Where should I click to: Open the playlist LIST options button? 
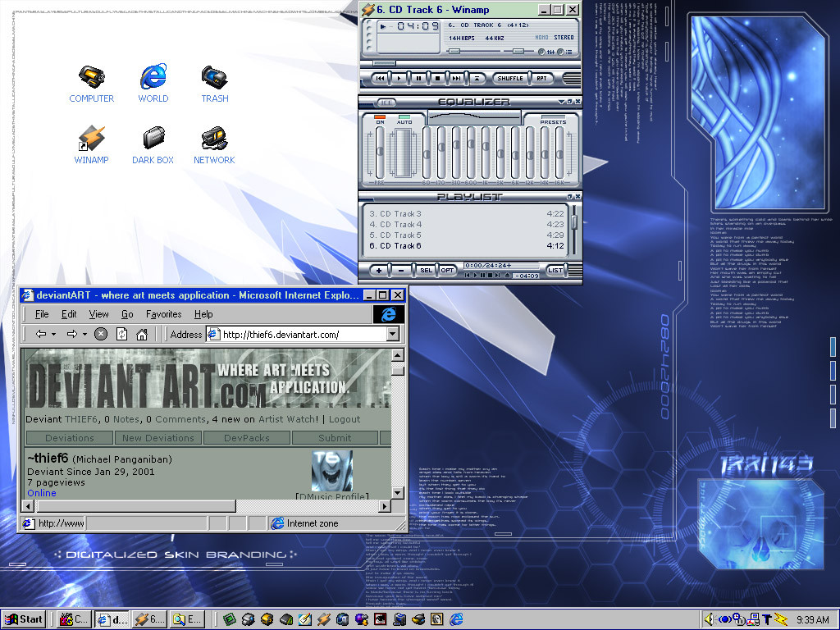555,270
